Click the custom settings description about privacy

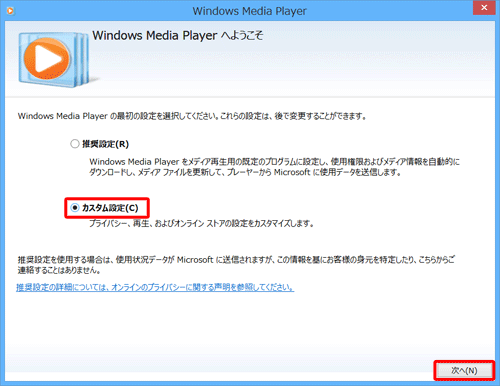click(x=201, y=223)
